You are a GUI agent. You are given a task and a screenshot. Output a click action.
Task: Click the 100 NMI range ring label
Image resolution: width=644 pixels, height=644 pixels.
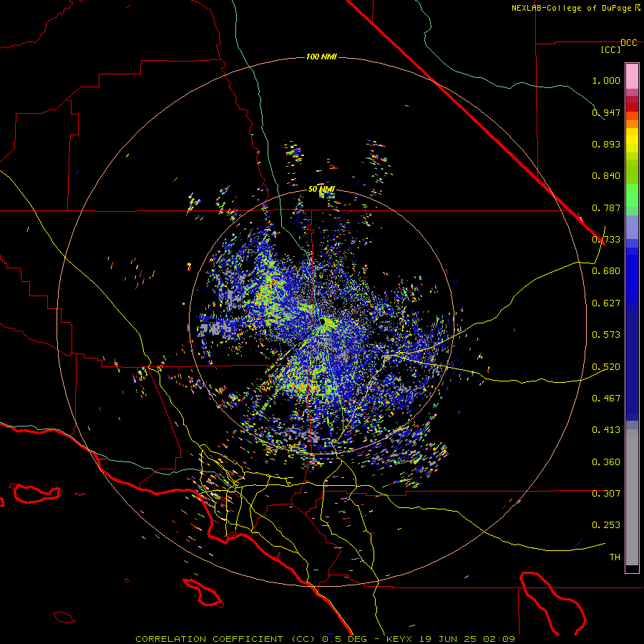[321, 57]
